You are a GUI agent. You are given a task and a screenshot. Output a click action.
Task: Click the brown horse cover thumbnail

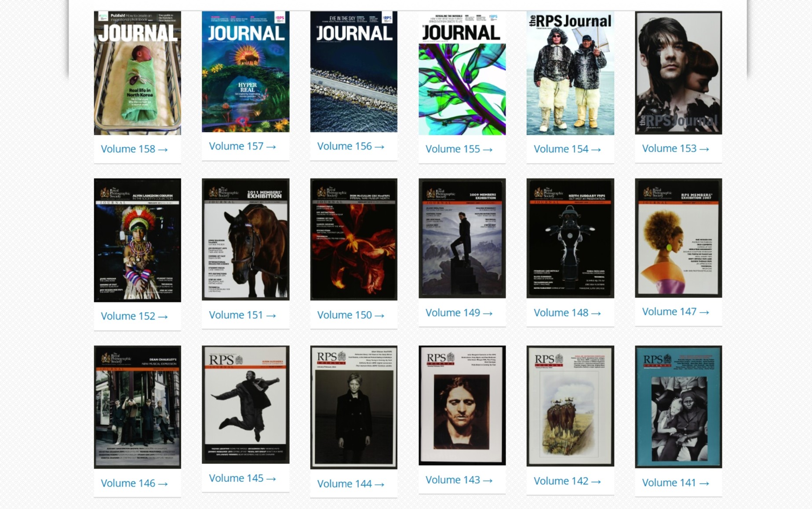245,240
